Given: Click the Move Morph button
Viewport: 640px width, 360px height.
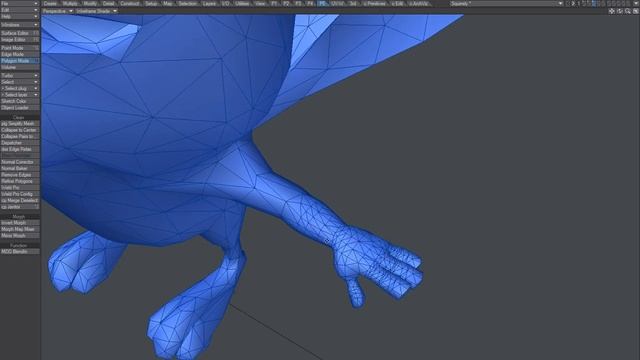Looking at the screenshot, I should pos(20,236).
